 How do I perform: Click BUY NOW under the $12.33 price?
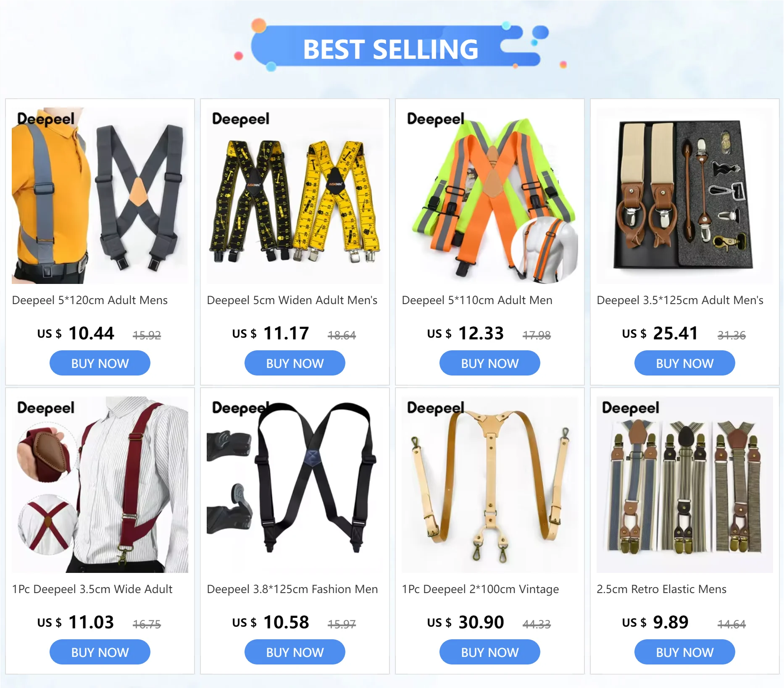pos(490,363)
